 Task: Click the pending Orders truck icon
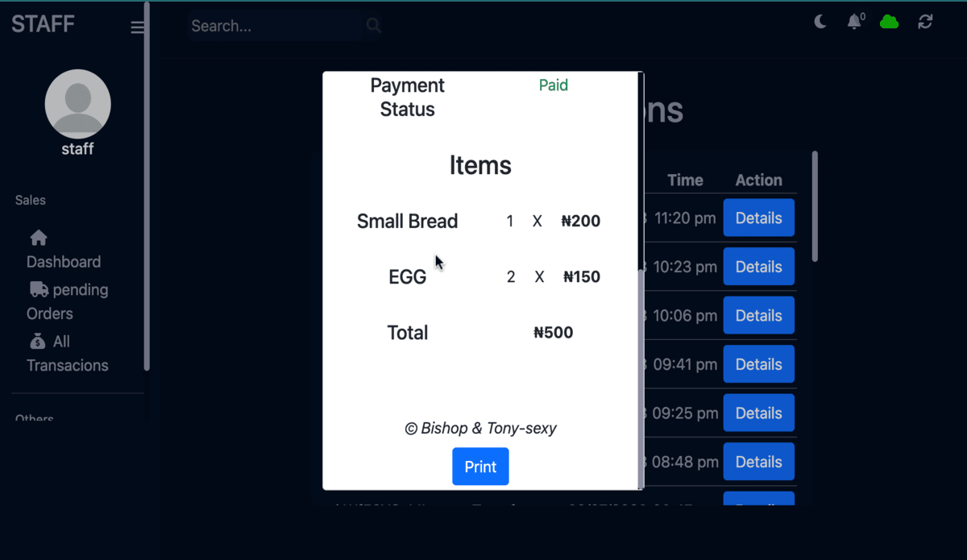(39, 289)
